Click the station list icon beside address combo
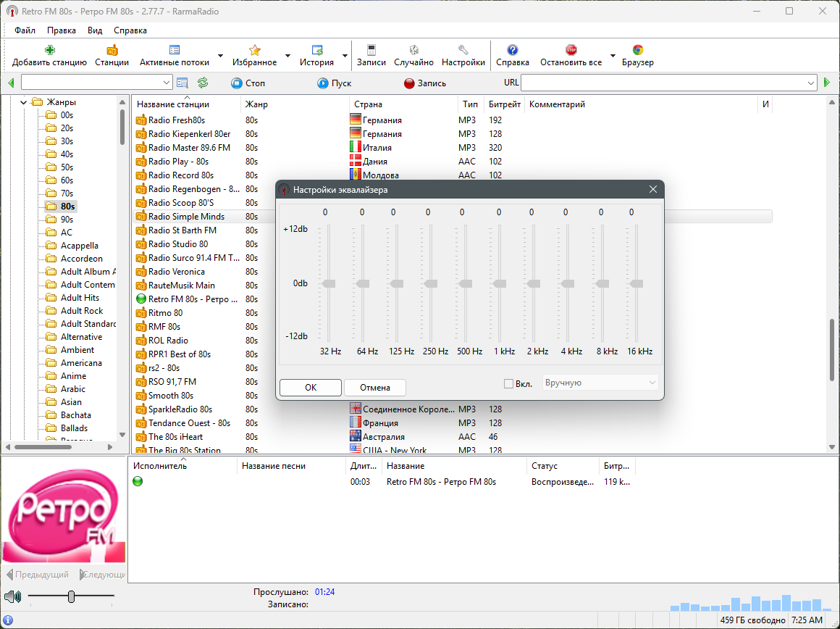 pos(182,83)
